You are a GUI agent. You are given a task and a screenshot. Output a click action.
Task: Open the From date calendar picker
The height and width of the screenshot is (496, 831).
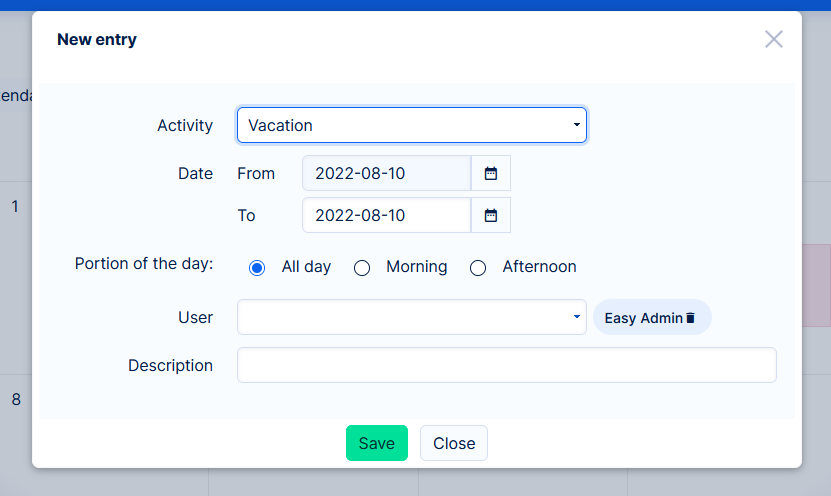click(x=491, y=173)
